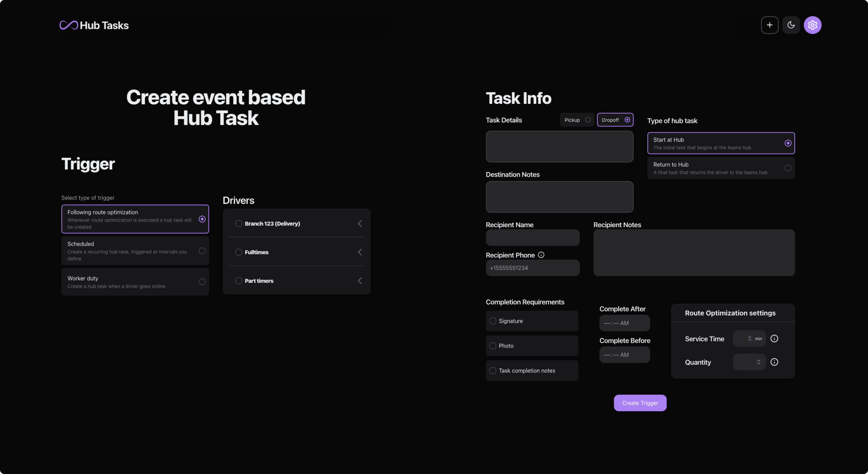Screen dimensions: 868x474
Task: Enable the Signature completion requirement
Action: tap(493, 321)
